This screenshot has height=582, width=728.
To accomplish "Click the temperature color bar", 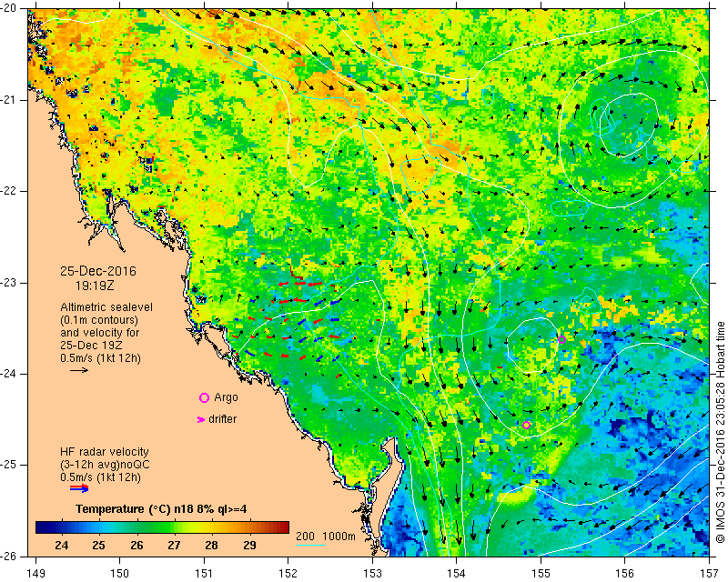I will 163,527.
